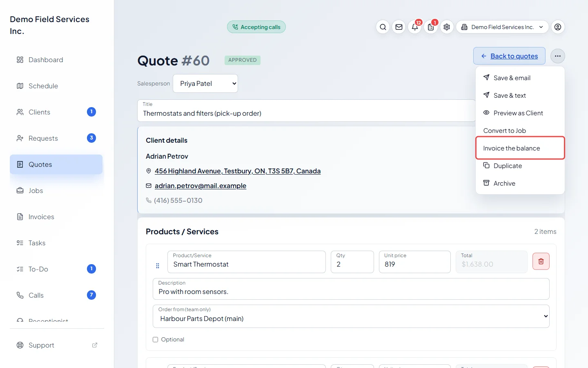This screenshot has width=588, height=368.
Task: Click the Description field
Action: pyautogui.click(x=351, y=289)
